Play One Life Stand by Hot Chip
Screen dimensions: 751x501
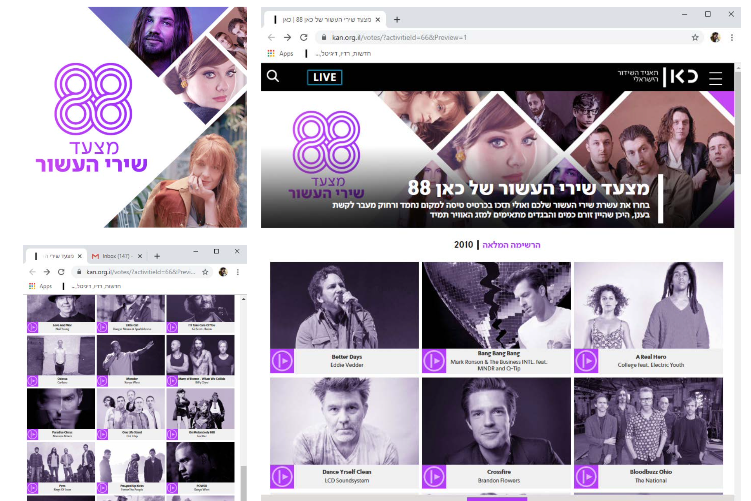pos(102,434)
